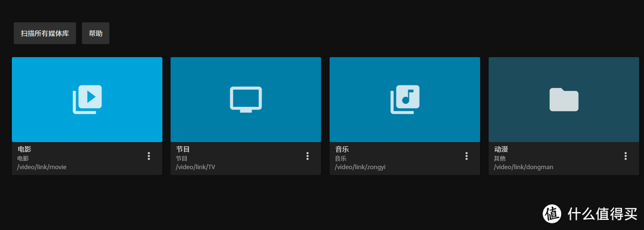Click the movie library play icon

[87, 99]
